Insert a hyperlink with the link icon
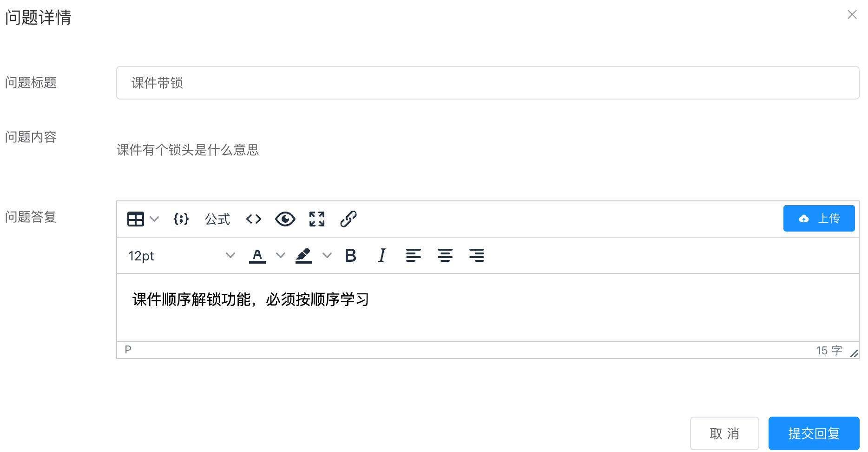Viewport: 868px width, 452px height. [x=349, y=219]
